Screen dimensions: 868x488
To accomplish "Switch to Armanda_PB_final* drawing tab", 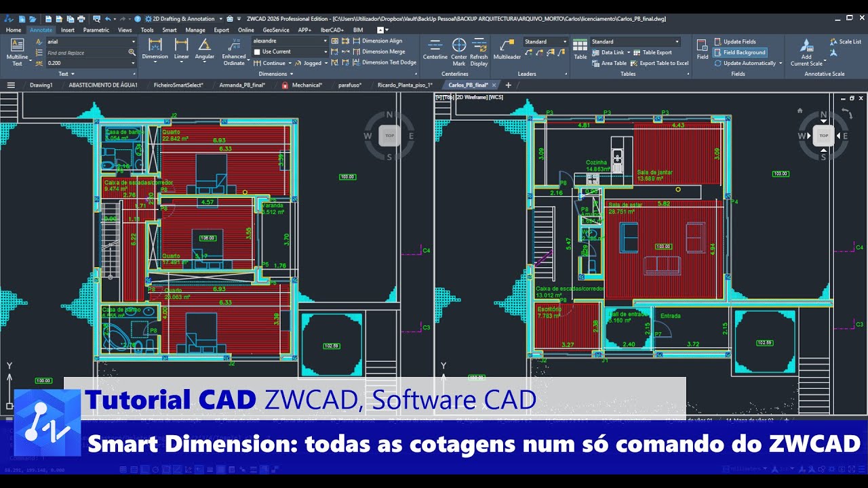I will [x=242, y=85].
